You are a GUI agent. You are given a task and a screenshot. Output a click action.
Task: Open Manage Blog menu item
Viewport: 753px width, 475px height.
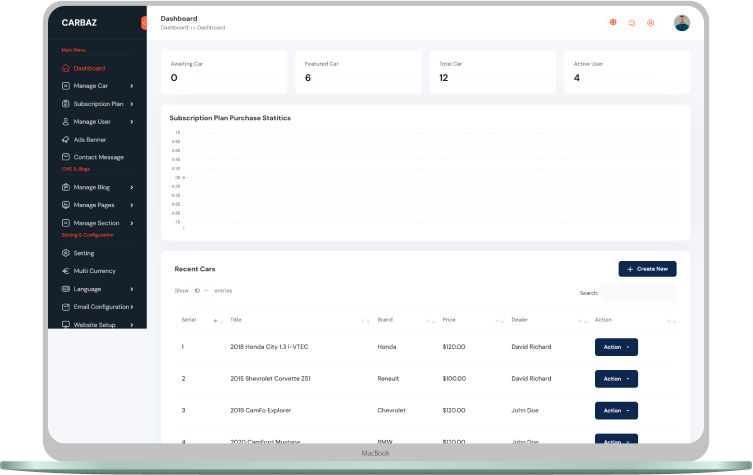point(91,187)
